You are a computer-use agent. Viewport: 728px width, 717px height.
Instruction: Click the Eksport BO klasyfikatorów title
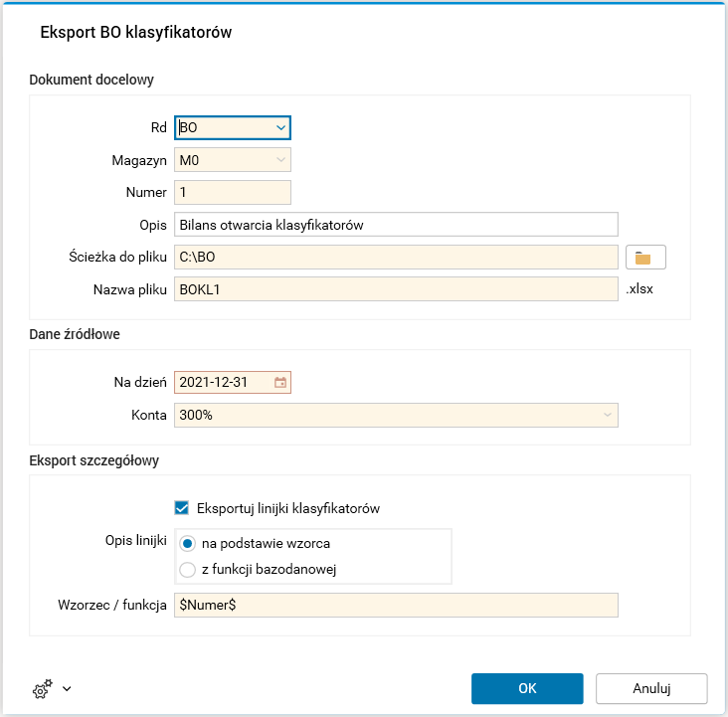coord(136,33)
